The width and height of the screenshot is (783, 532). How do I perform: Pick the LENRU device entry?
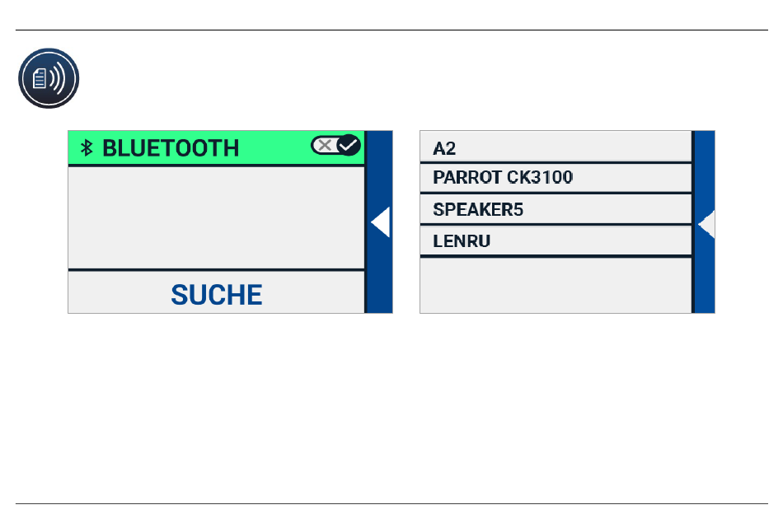coord(556,241)
